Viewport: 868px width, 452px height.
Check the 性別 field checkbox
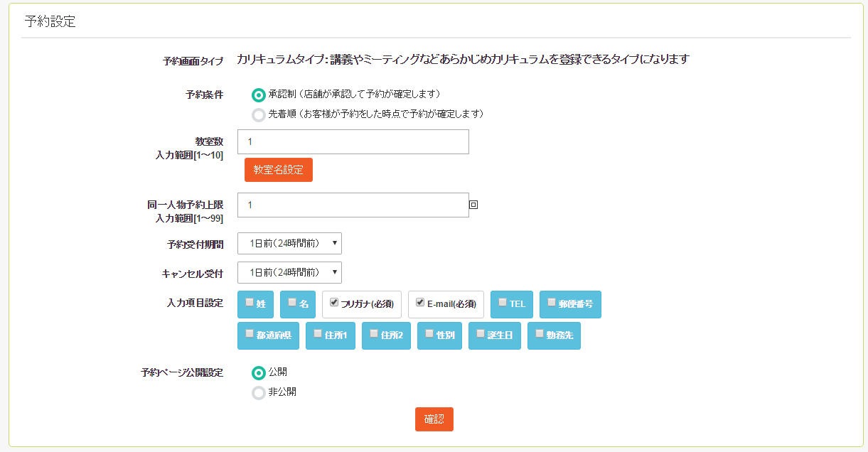[429, 333]
